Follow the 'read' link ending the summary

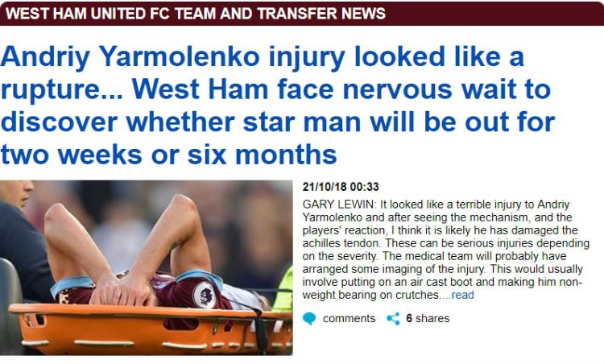462,295
